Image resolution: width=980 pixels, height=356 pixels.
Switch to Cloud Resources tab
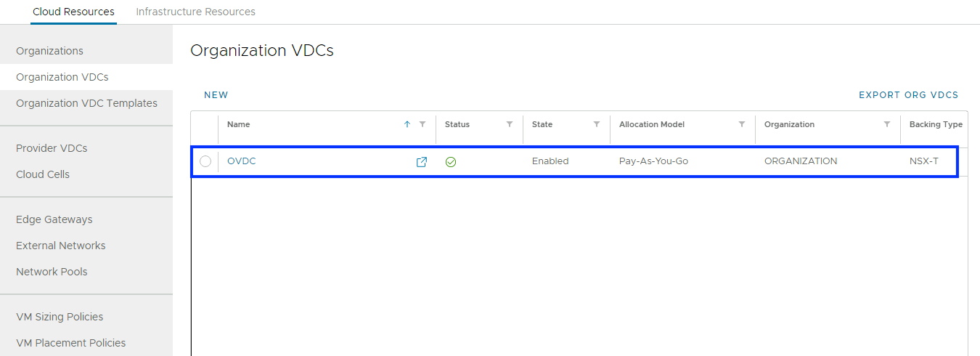click(73, 12)
